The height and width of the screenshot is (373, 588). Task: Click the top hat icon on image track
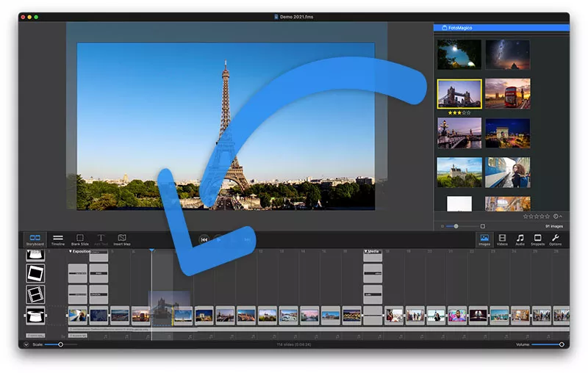coord(35,316)
